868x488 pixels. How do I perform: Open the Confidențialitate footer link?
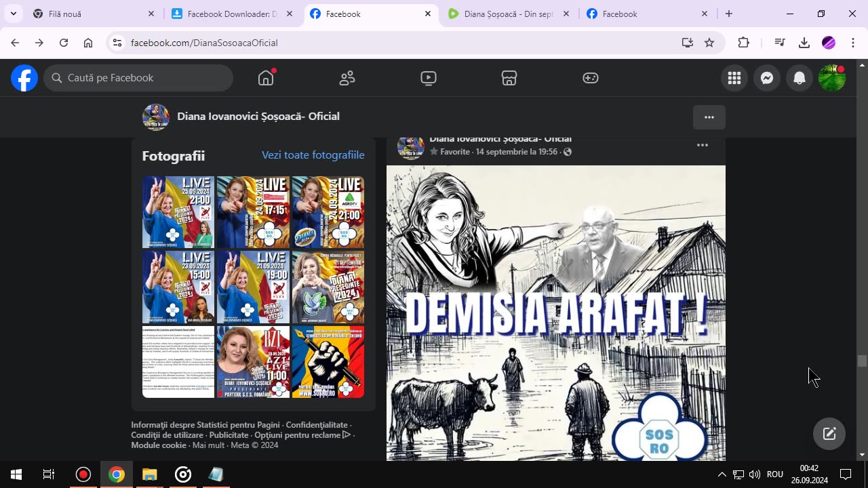tap(317, 425)
